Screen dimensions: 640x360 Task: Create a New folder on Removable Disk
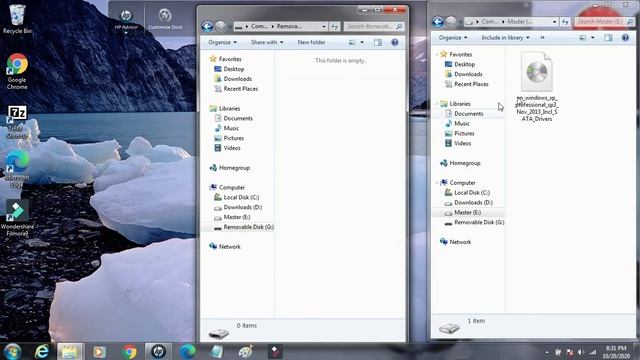point(311,42)
